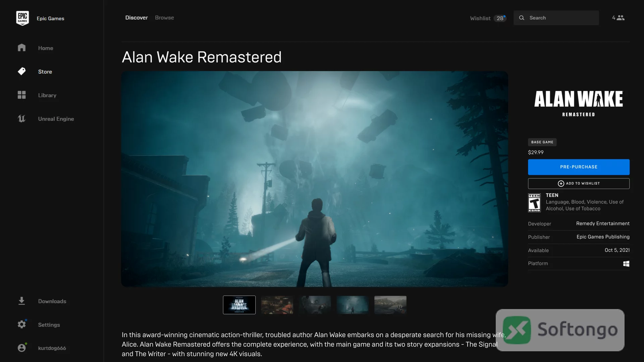Click the kurtdog666 profile avatar icon

(22, 348)
